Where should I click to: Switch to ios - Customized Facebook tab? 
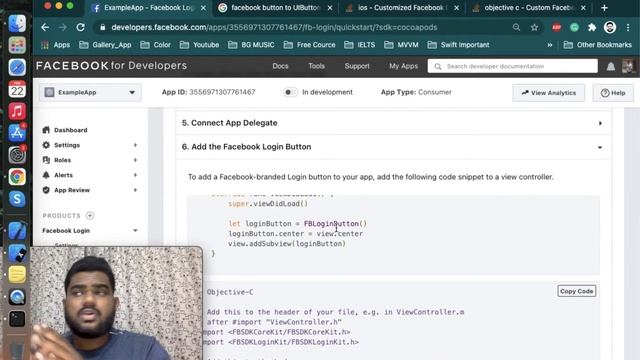402,8
